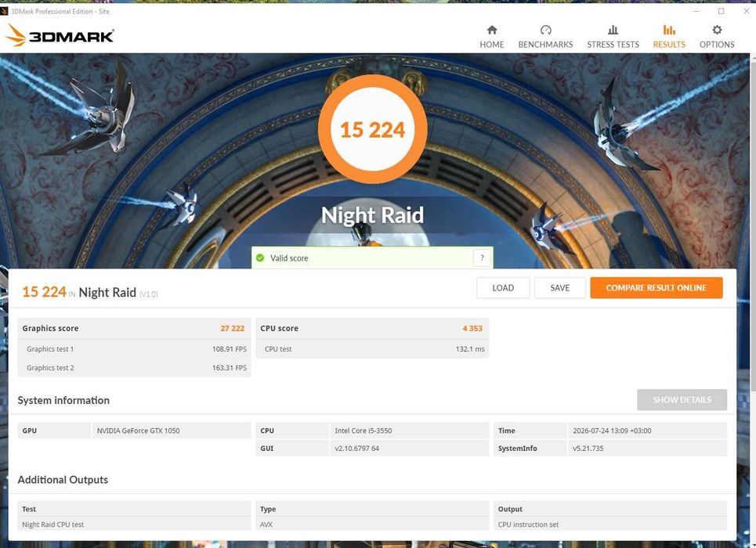Click the 3DMark logo in header
This screenshot has width=756, height=548.
click(60, 36)
